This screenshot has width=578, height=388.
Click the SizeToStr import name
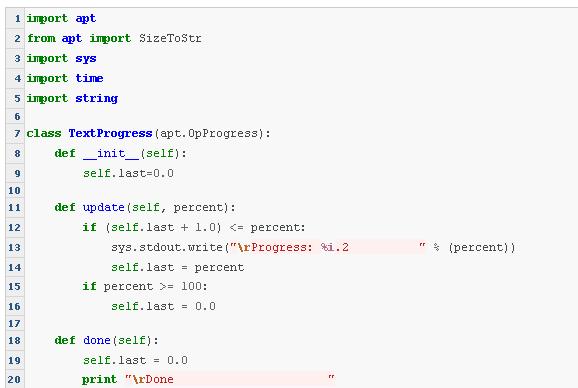(170, 38)
